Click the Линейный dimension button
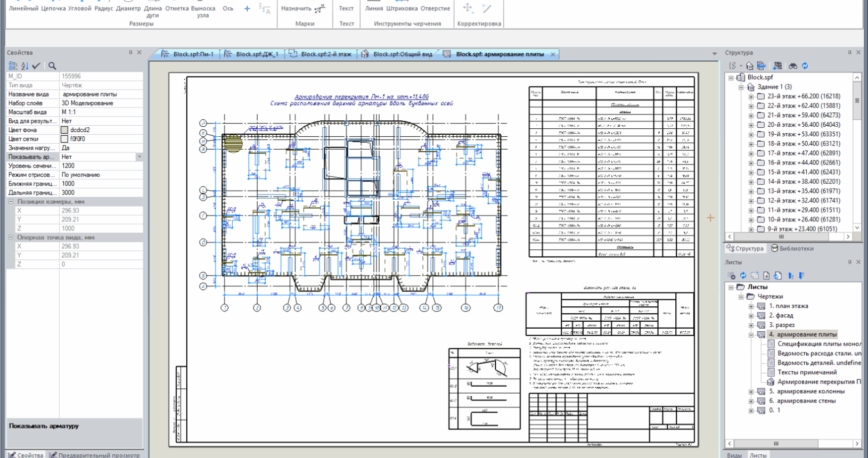The image size is (868, 458). tap(23, 9)
